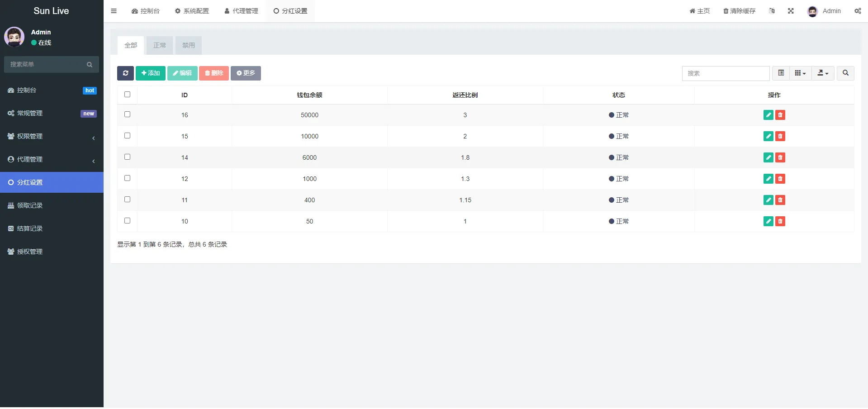This screenshot has height=409, width=868.
Task: Switch to 全部 tab
Action: click(x=131, y=45)
